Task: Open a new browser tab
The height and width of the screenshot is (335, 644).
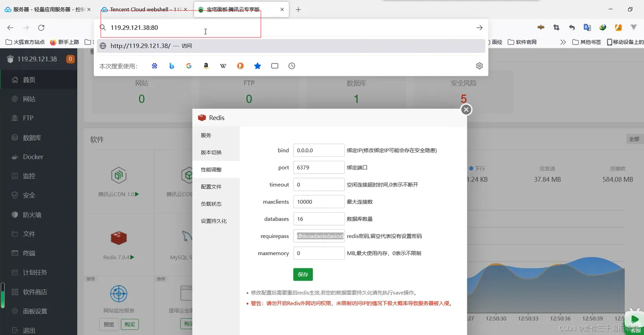Action: coord(298,9)
